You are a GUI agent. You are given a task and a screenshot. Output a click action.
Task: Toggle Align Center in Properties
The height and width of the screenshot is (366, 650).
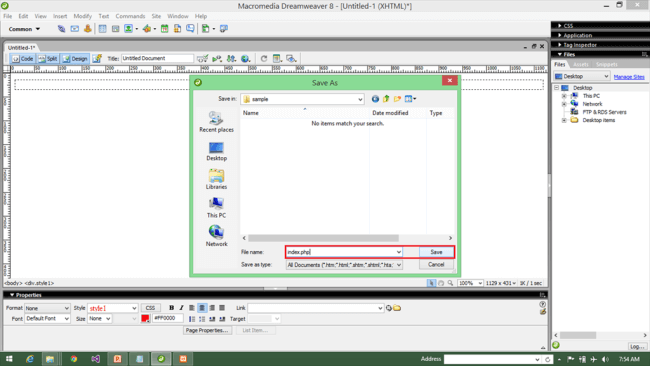click(x=202, y=308)
